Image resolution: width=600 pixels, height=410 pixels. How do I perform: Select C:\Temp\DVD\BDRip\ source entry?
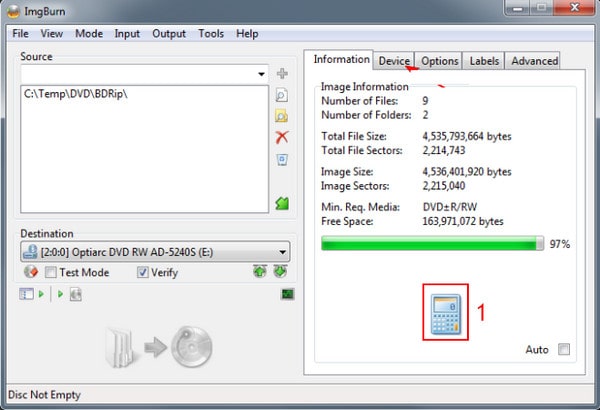(x=76, y=94)
